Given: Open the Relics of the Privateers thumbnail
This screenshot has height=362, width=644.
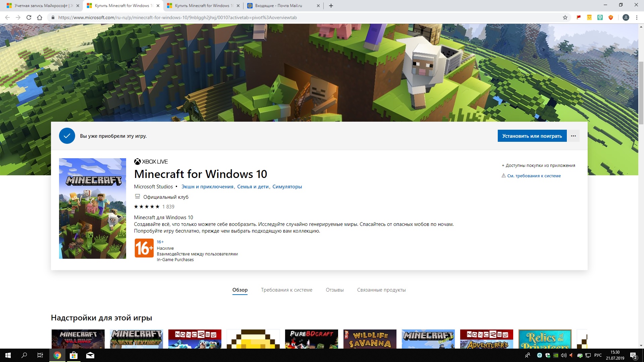Looking at the screenshot, I should point(545,339).
